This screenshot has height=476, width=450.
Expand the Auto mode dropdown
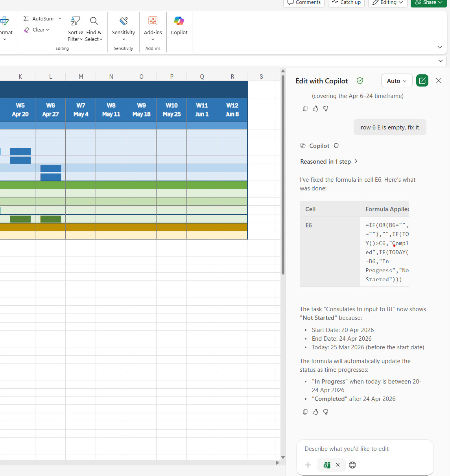tap(397, 81)
